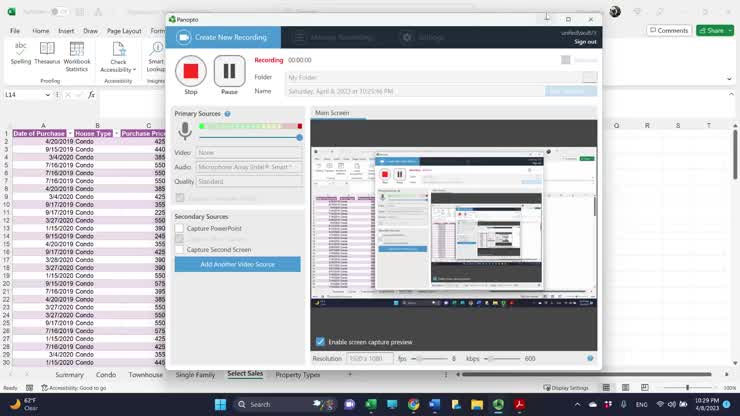Click the Insert Function fx icon
This screenshot has height=416, width=740.
[92, 95]
